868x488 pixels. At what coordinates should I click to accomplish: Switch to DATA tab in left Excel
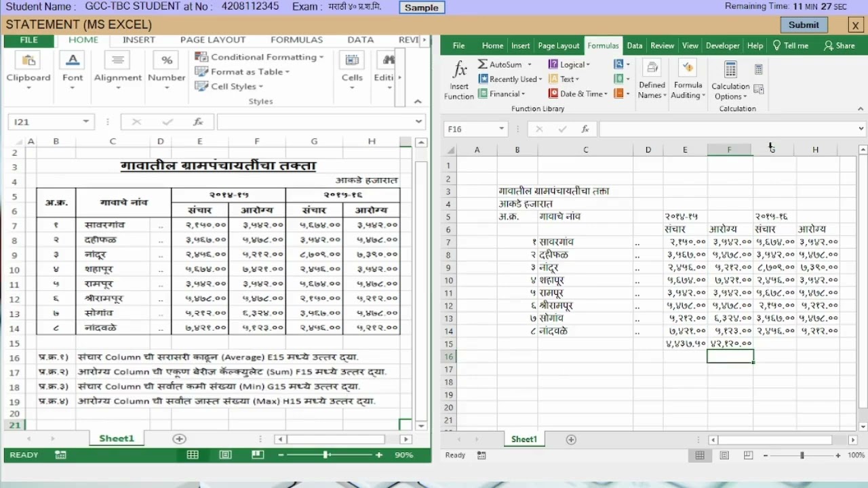tap(361, 40)
